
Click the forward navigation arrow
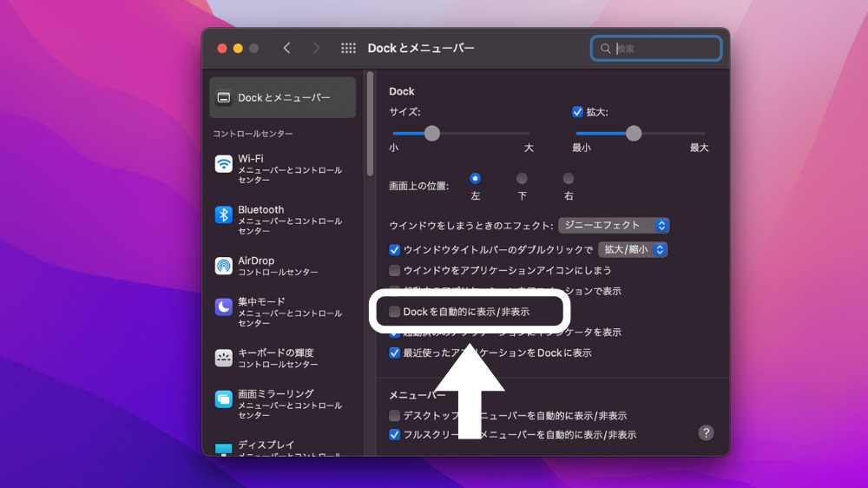(316, 48)
